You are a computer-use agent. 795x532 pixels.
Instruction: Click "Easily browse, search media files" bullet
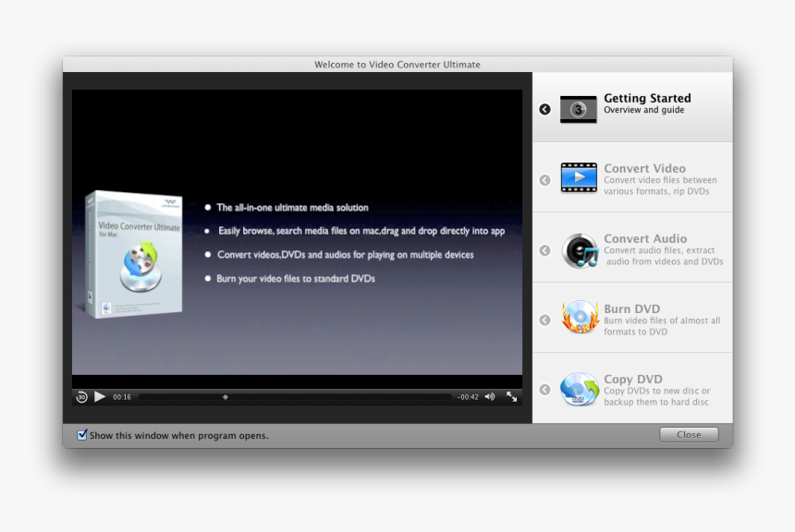pyautogui.click(x=361, y=231)
